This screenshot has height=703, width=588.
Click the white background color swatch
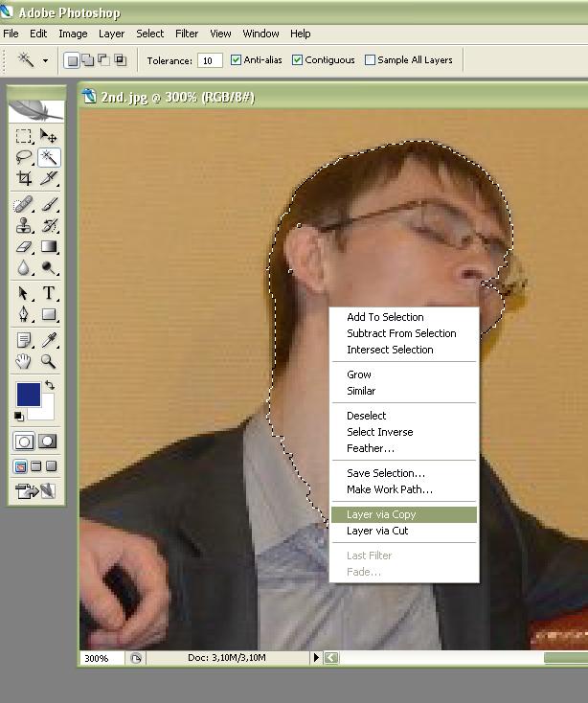click(47, 413)
